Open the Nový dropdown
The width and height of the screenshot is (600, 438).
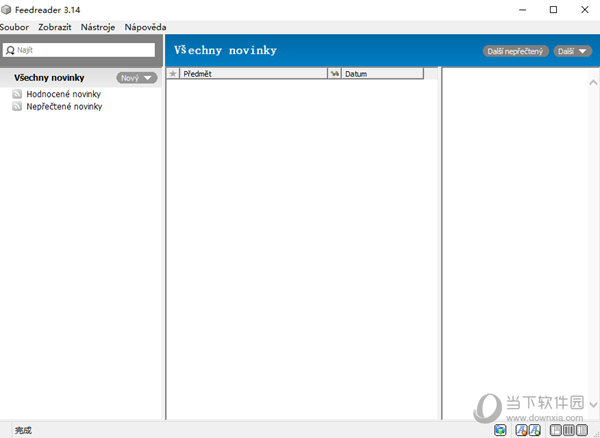pyautogui.click(x=136, y=78)
